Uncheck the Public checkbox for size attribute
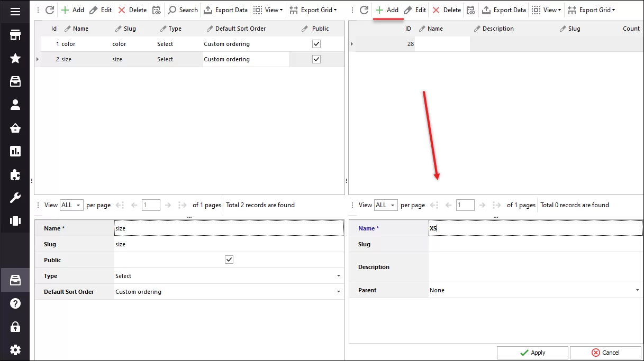Image resolution: width=644 pixels, height=361 pixels. click(x=316, y=59)
